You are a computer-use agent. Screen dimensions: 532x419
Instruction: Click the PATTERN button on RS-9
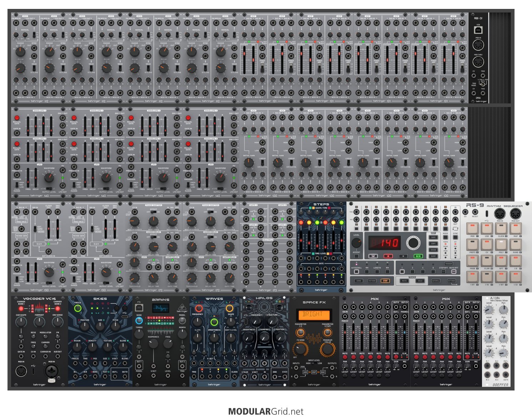point(372,281)
